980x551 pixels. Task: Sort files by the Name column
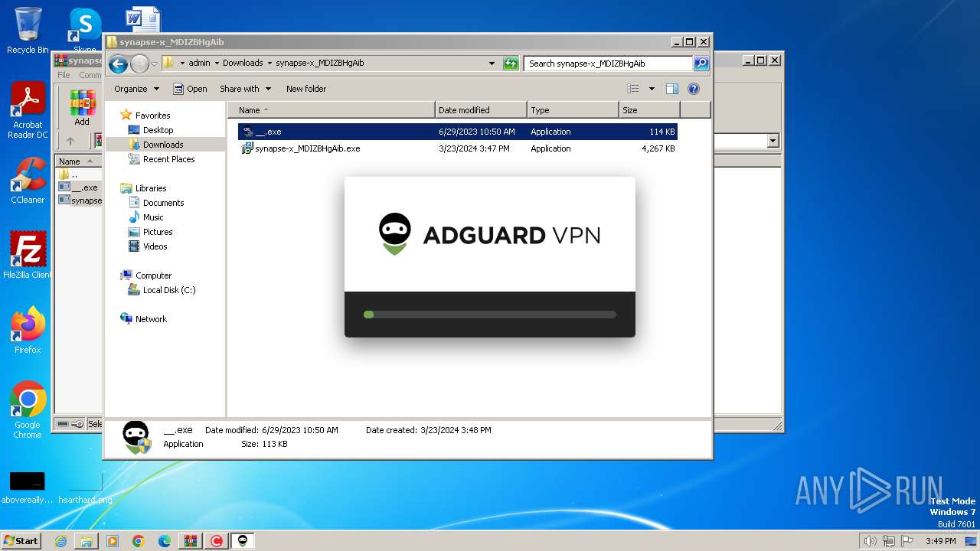[331, 110]
